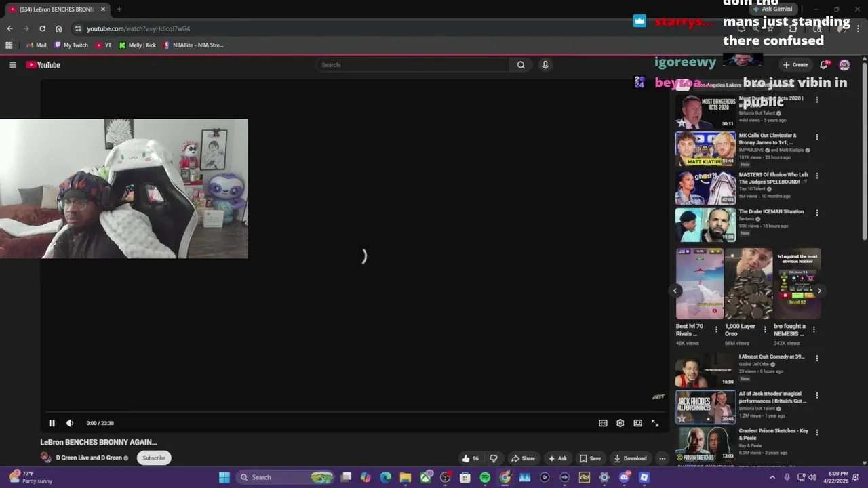868x488 pixels.
Task: Subscribe to D Green Live channel
Action: tap(154, 457)
